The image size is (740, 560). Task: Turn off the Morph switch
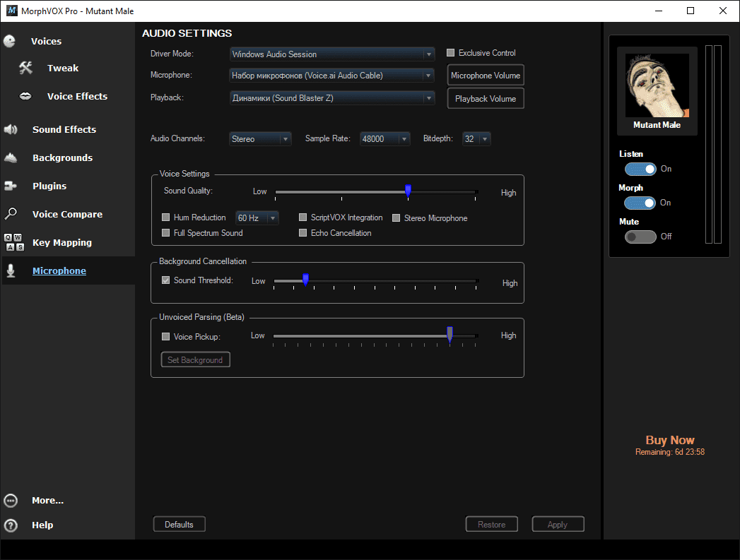[640, 203]
